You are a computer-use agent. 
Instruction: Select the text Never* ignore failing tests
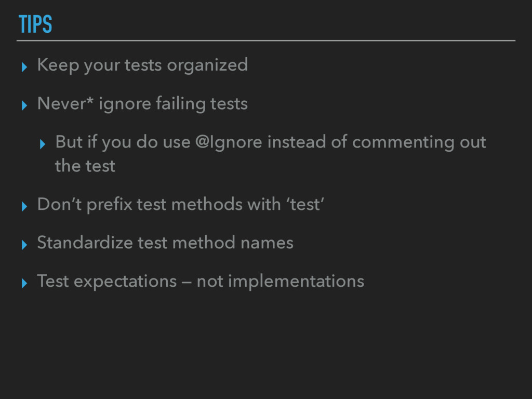(x=142, y=104)
